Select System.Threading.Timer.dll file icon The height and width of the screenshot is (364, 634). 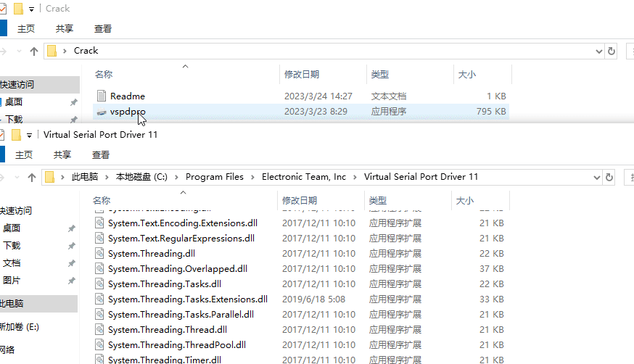click(x=99, y=359)
